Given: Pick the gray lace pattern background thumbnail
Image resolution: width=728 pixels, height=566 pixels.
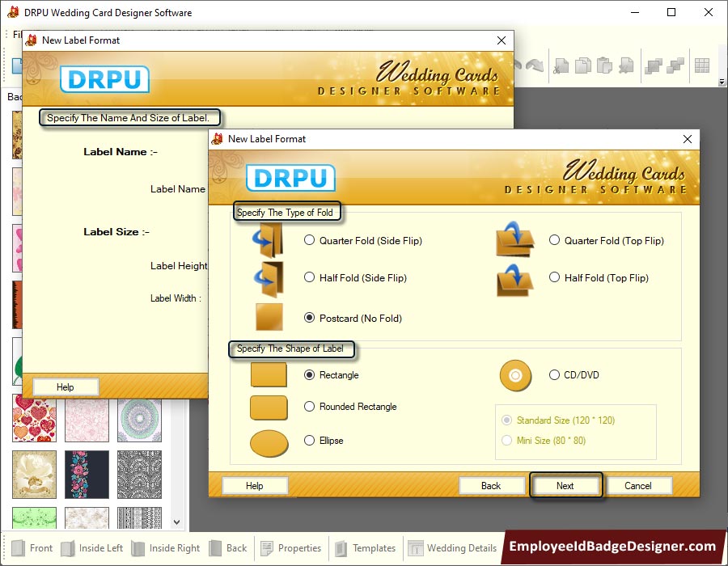Looking at the screenshot, I should coord(139,474).
